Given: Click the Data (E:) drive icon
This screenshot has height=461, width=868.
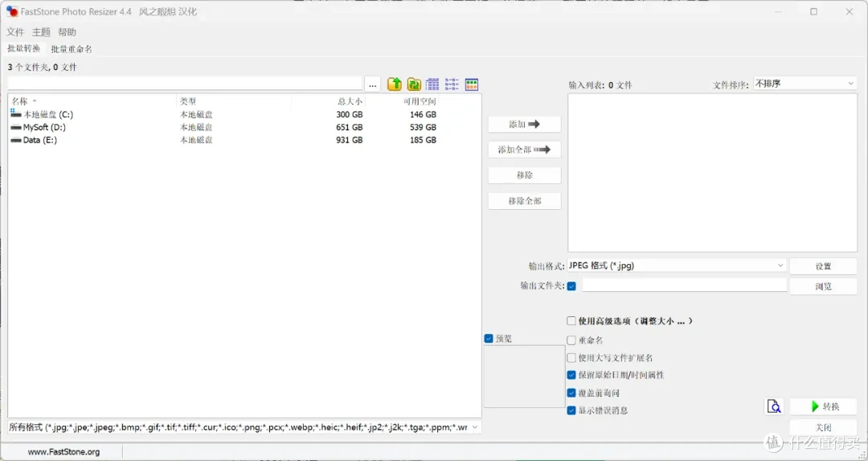Looking at the screenshot, I should 15,140.
